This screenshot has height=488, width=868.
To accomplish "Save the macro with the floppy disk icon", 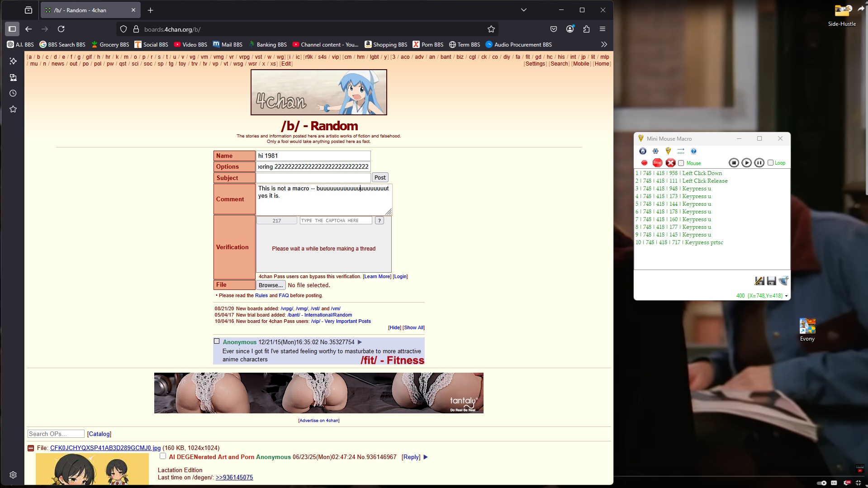I will [x=772, y=281].
